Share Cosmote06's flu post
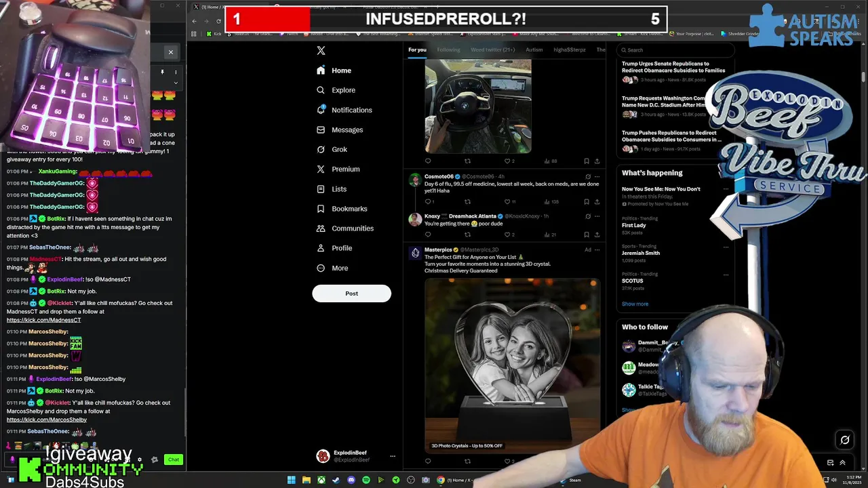The height and width of the screenshot is (488, 868). pos(597,201)
